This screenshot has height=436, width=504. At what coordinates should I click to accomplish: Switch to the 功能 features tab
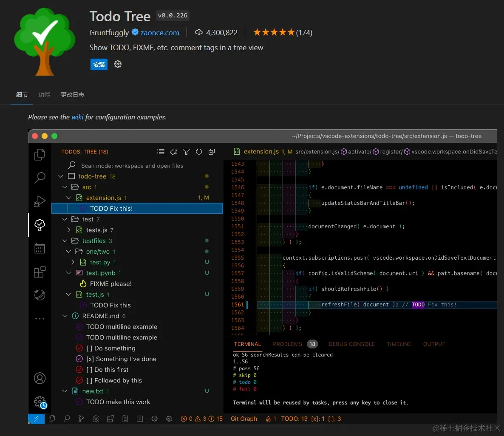[x=44, y=95]
